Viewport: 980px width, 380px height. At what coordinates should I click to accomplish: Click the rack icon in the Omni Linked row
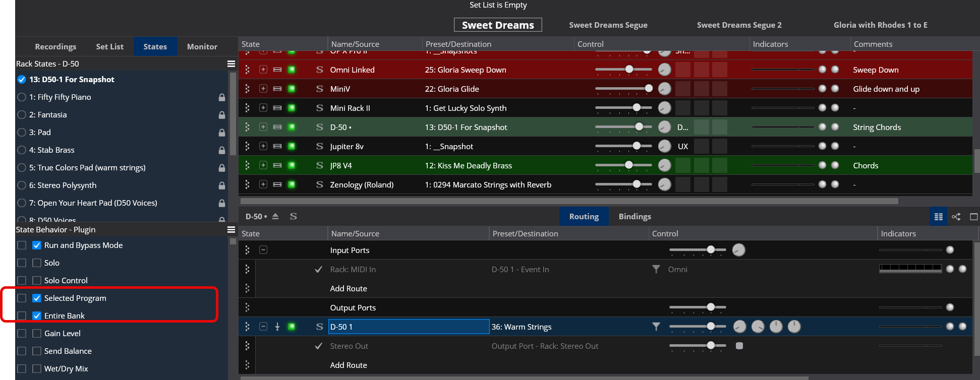(x=277, y=70)
